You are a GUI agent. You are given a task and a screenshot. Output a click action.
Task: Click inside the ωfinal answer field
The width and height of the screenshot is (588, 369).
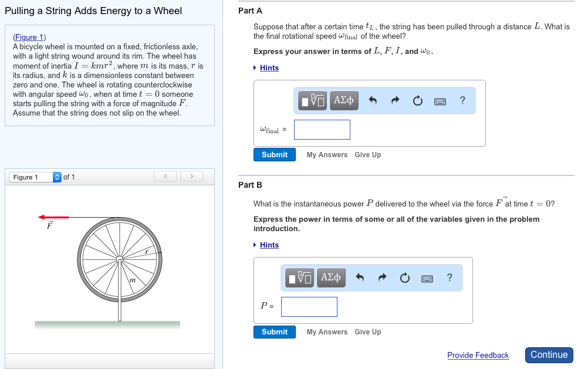[x=322, y=129]
